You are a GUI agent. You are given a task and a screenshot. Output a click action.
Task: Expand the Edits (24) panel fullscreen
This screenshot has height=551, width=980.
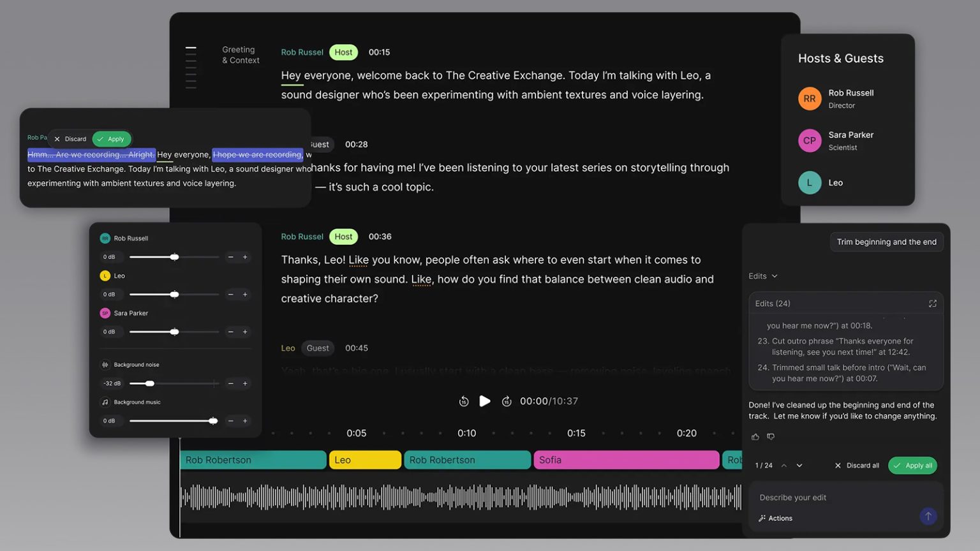click(932, 304)
